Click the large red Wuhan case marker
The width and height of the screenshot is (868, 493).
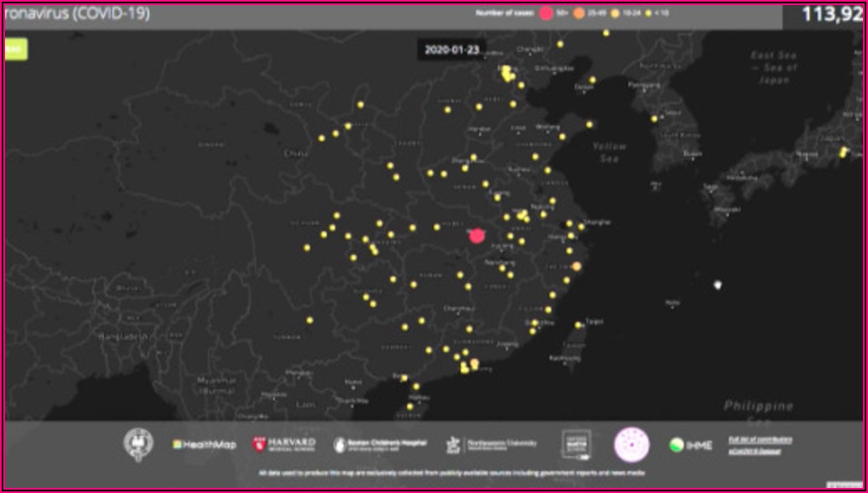click(477, 236)
